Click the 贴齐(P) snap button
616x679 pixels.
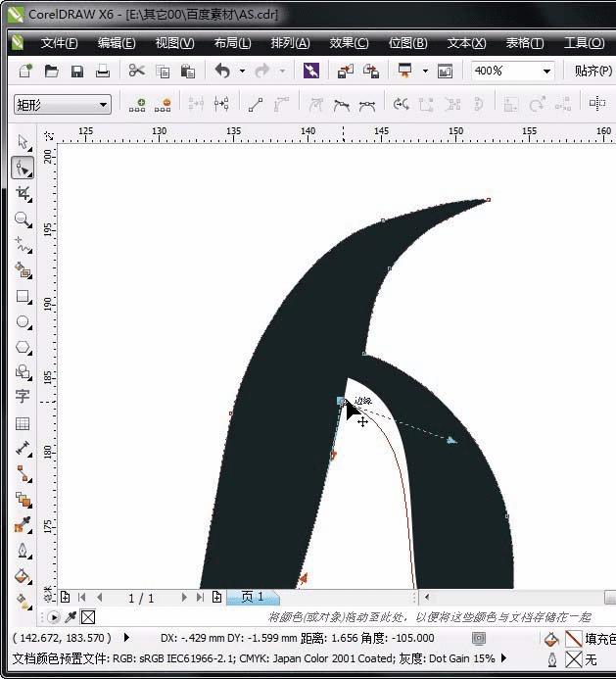tap(592, 71)
